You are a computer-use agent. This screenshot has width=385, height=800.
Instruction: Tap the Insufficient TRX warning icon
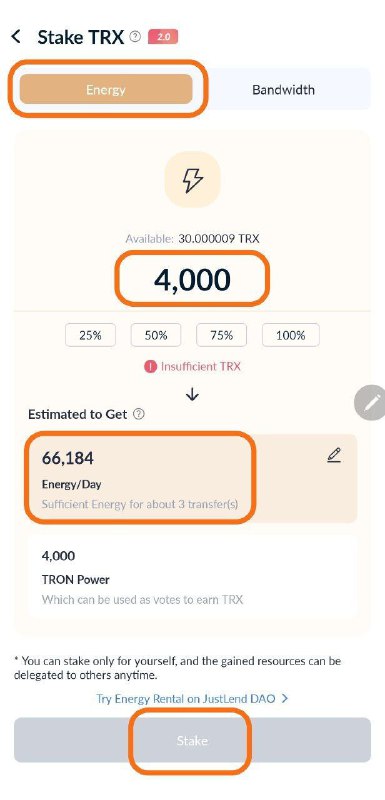click(150, 366)
